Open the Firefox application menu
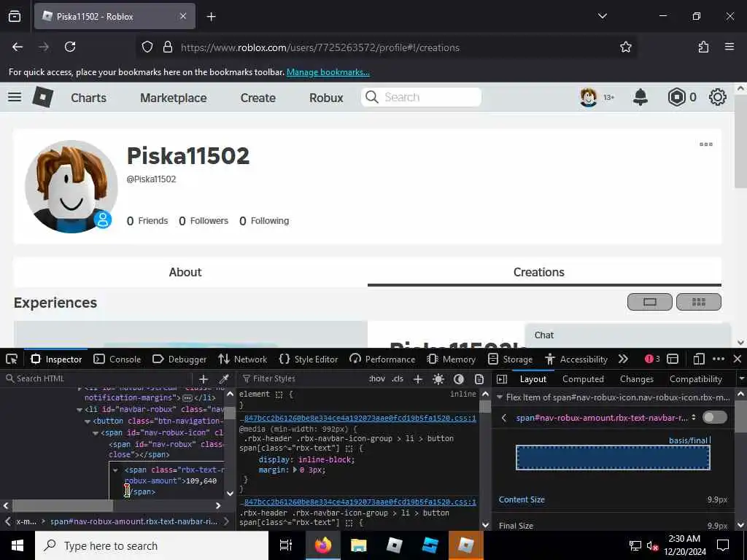 click(x=729, y=47)
